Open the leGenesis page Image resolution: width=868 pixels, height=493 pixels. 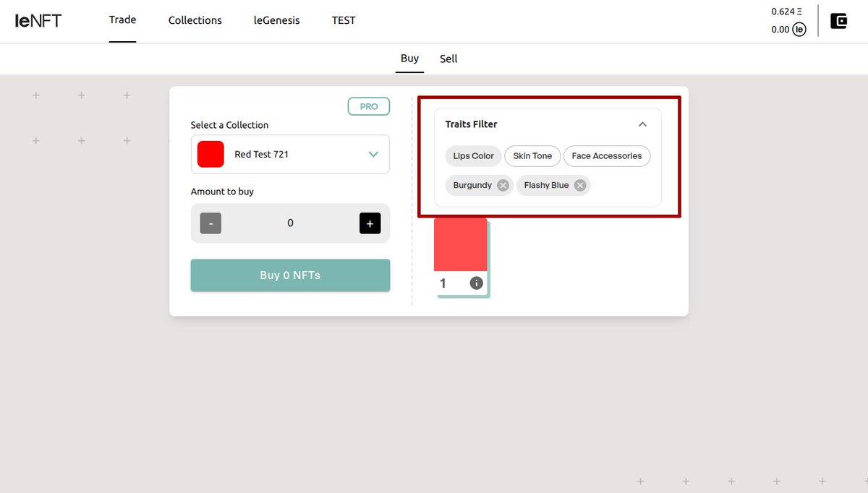pyautogui.click(x=276, y=20)
